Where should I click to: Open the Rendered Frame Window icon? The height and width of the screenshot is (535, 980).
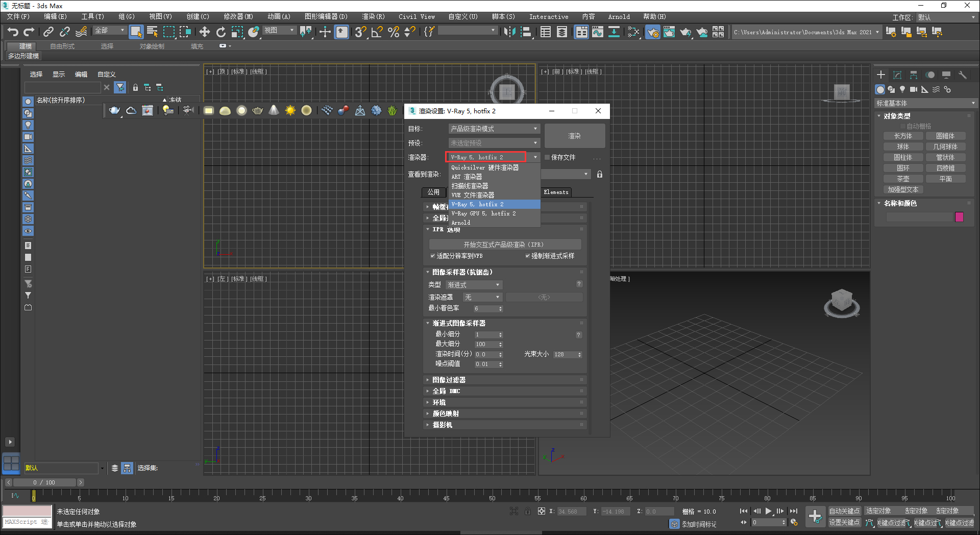coord(669,32)
